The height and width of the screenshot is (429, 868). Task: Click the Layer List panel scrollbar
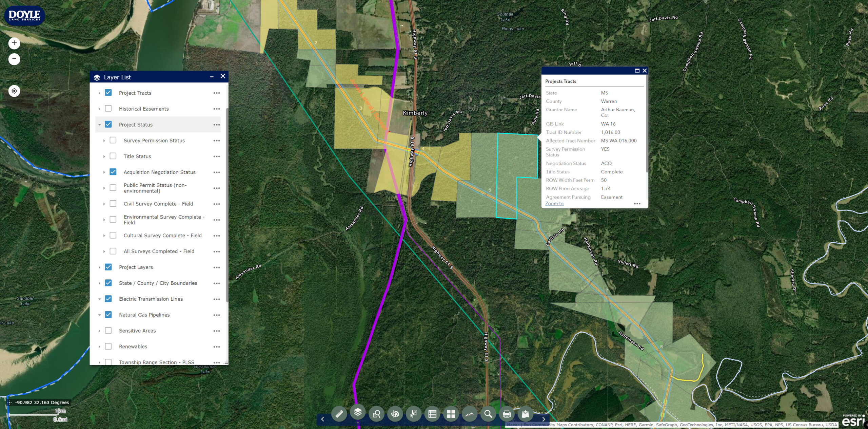pyautogui.click(x=227, y=204)
